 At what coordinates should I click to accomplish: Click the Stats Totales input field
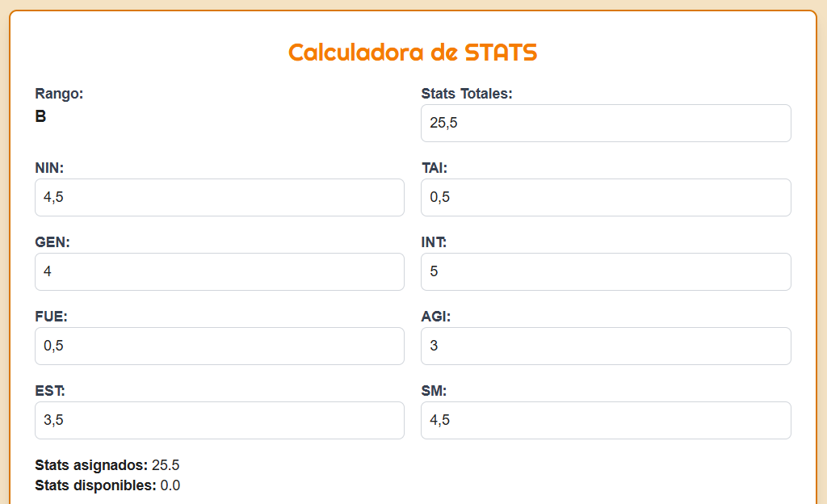click(606, 123)
